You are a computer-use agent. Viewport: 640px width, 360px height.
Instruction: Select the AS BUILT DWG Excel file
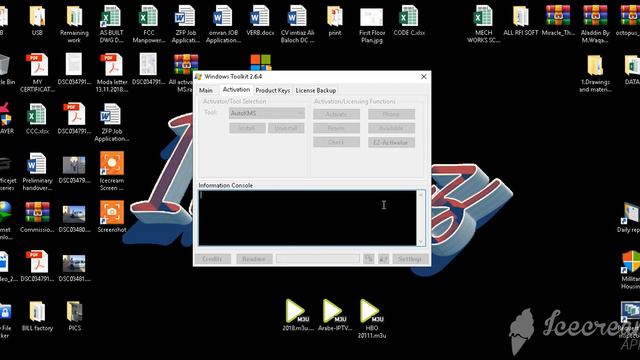tap(111, 16)
